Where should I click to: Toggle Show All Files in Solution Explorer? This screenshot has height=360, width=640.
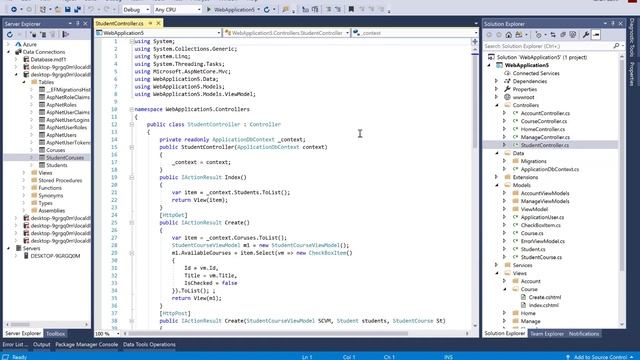click(x=573, y=35)
